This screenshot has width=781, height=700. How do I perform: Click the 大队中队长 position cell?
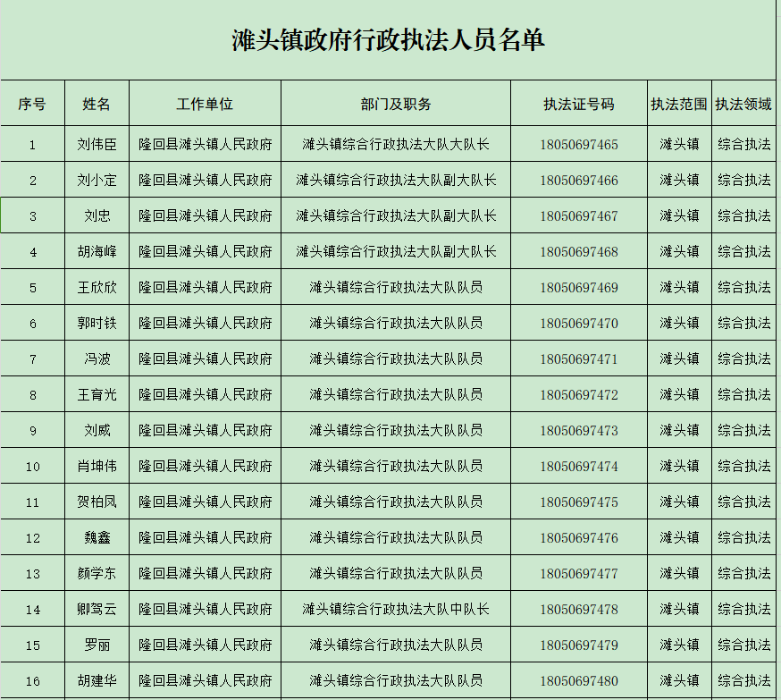(x=396, y=609)
